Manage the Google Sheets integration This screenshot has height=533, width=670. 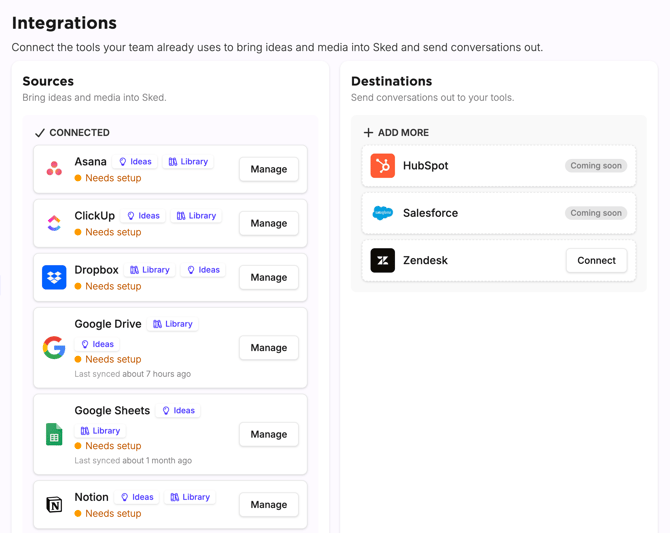click(269, 434)
